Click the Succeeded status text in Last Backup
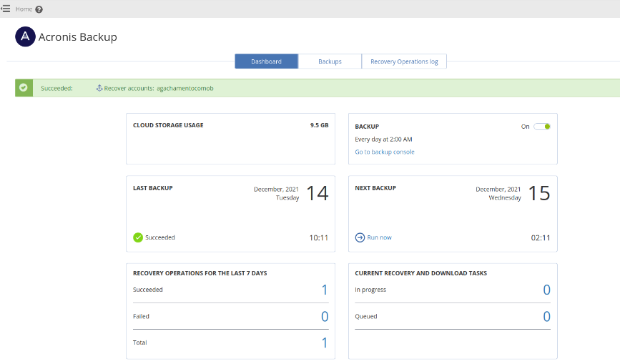The image size is (620, 364). [x=160, y=237]
